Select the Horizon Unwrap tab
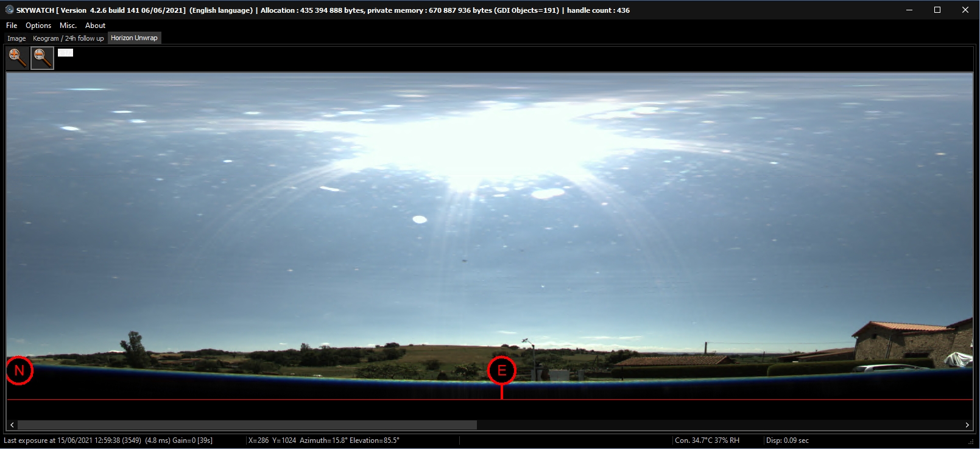Image resolution: width=980 pixels, height=449 pixels. tap(134, 38)
